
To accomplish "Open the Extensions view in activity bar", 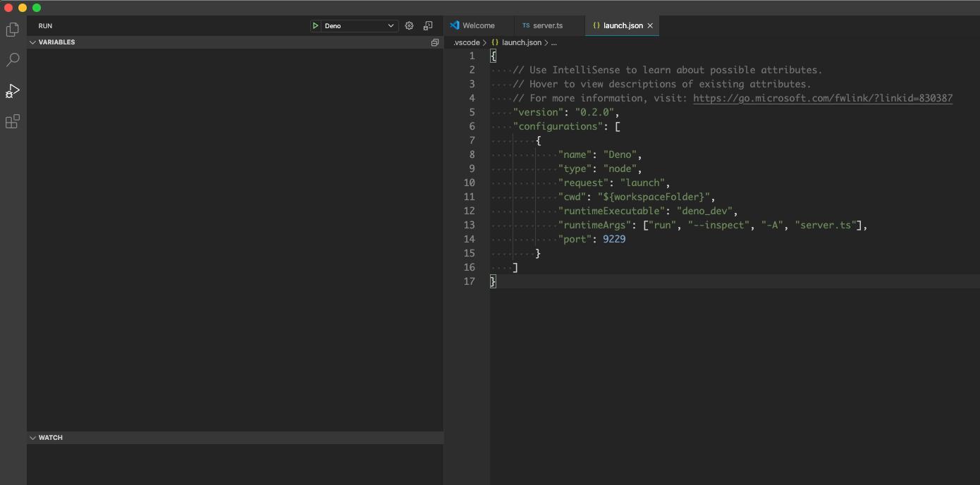I will (x=13, y=121).
